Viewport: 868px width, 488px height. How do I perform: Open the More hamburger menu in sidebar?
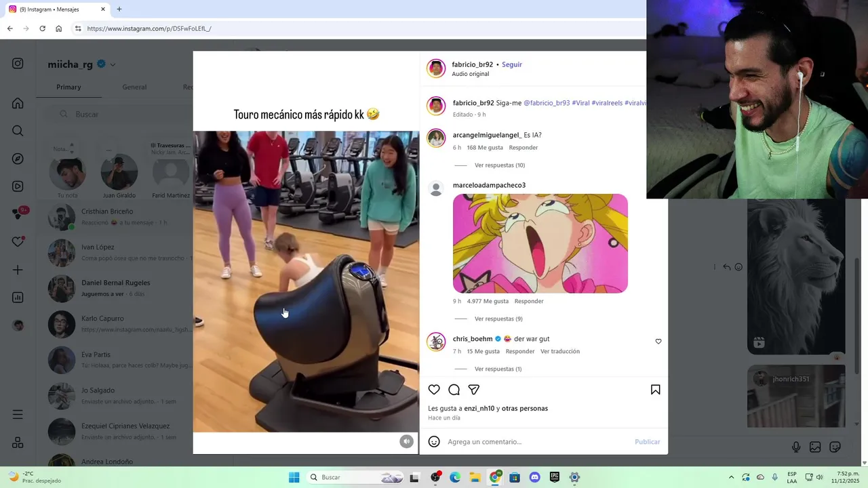tap(18, 414)
